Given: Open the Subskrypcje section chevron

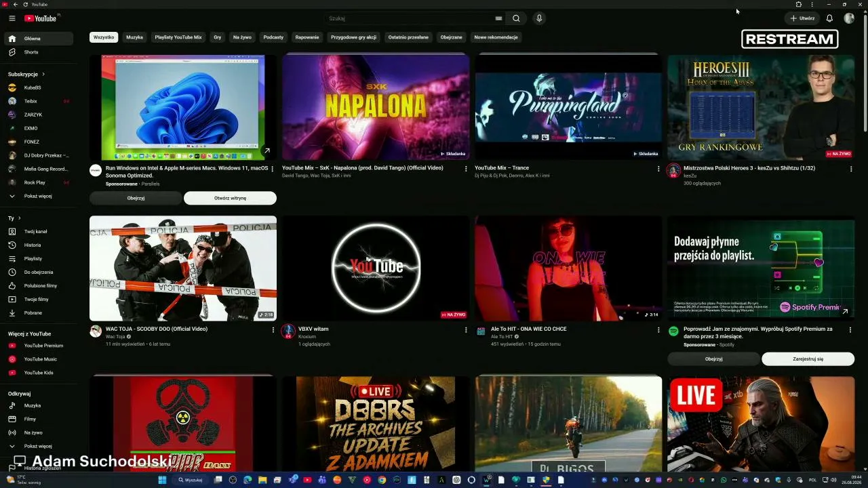Looking at the screenshot, I should point(43,74).
